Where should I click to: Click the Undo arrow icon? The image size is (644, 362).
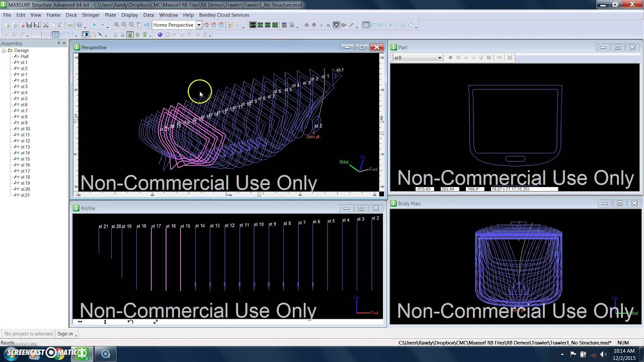click(95, 25)
